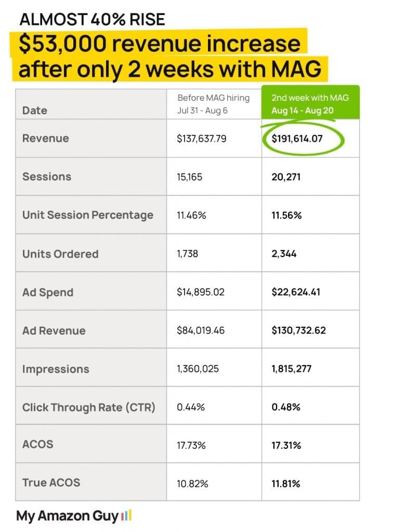This screenshot has width=420, height=532.
Task: Click the Unit Session Percentage row label
Action: (x=88, y=215)
